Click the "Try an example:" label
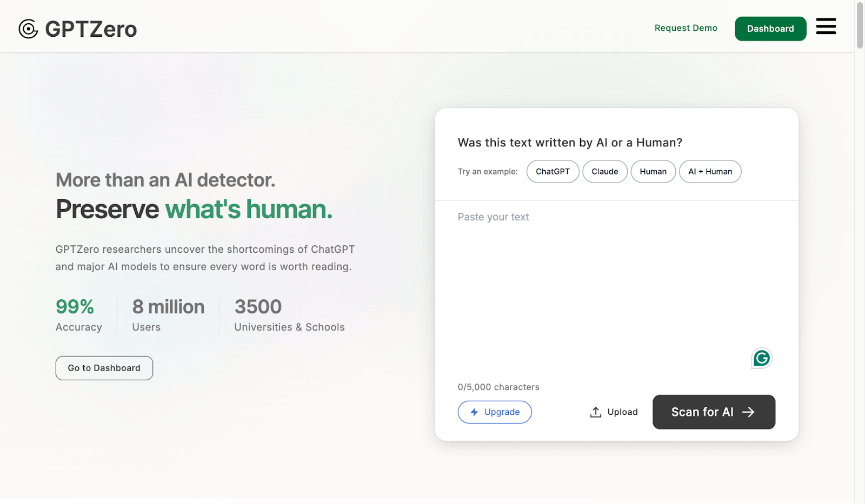Screen dimensions: 865x504 coord(488,172)
